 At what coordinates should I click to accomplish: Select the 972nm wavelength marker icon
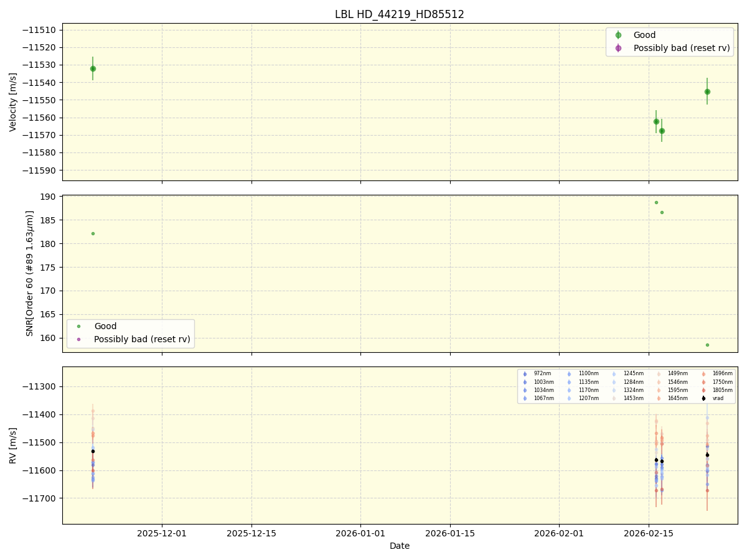click(x=525, y=373)
